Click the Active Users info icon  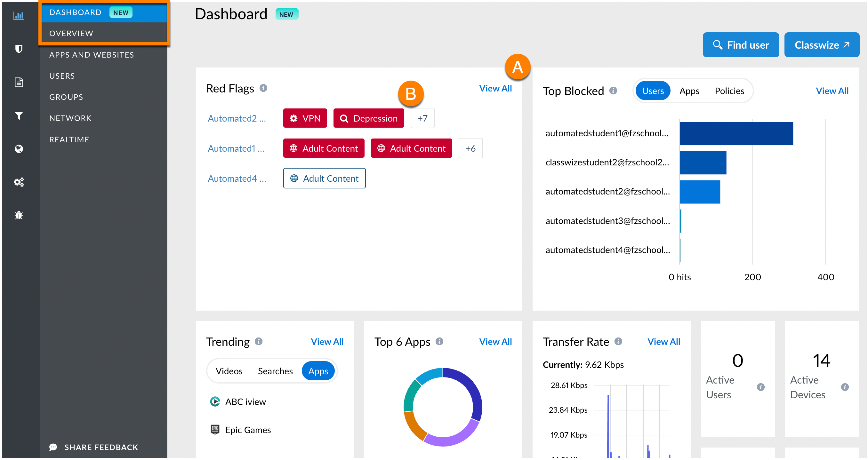point(760,387)
